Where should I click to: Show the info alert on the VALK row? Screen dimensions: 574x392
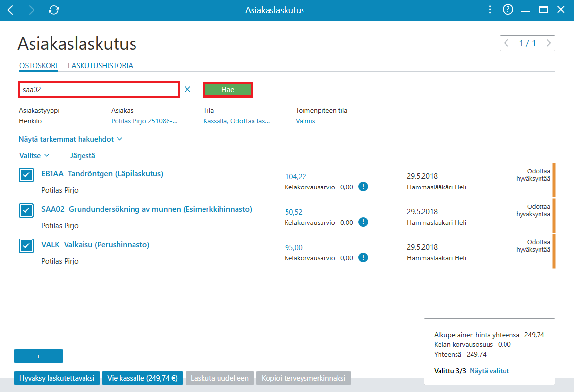[363, 257]
